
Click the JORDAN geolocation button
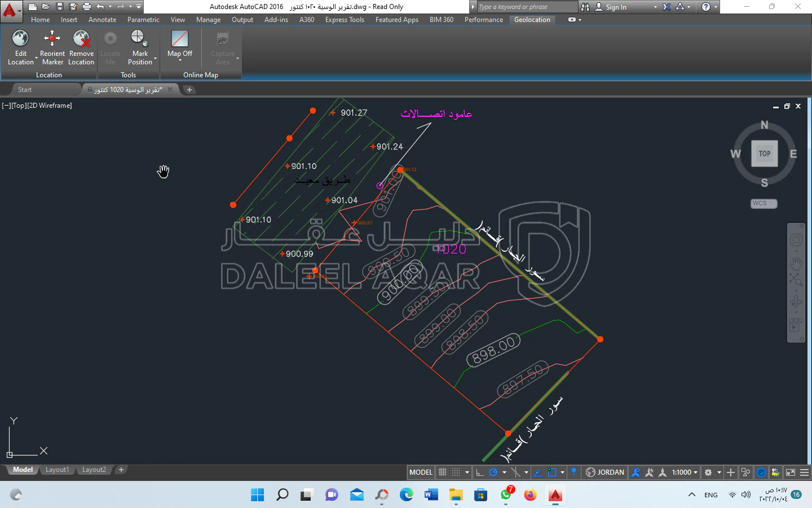click(605, 472)
